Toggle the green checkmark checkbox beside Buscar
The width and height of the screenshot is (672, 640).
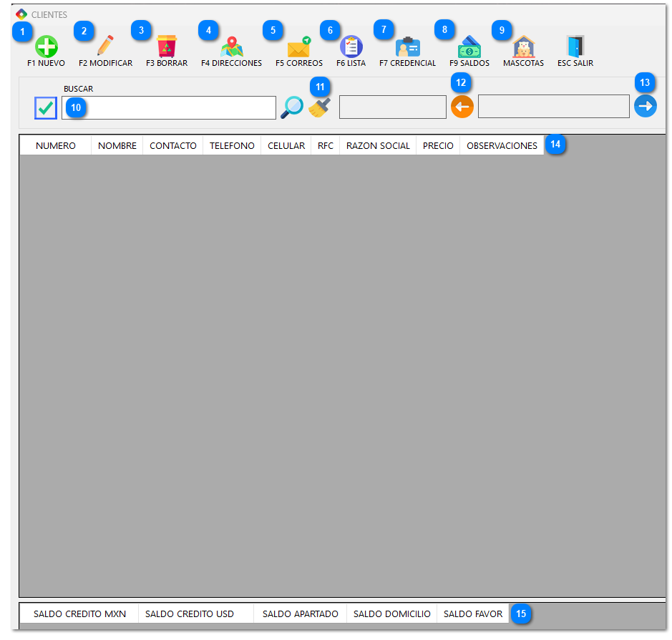(46, 107)
